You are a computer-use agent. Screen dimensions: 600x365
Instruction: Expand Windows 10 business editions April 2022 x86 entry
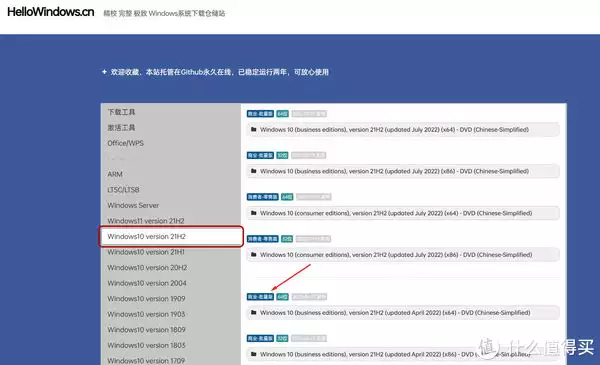(403, 354)
